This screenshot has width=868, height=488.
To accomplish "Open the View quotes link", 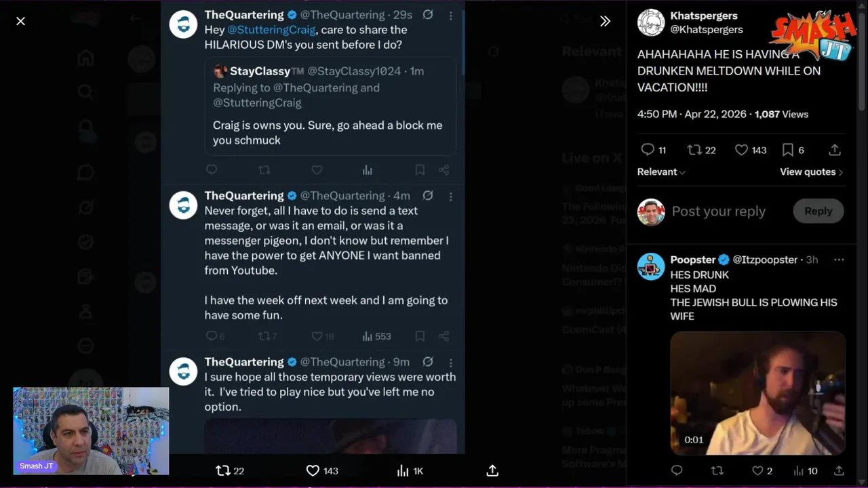I will (811, 172).
